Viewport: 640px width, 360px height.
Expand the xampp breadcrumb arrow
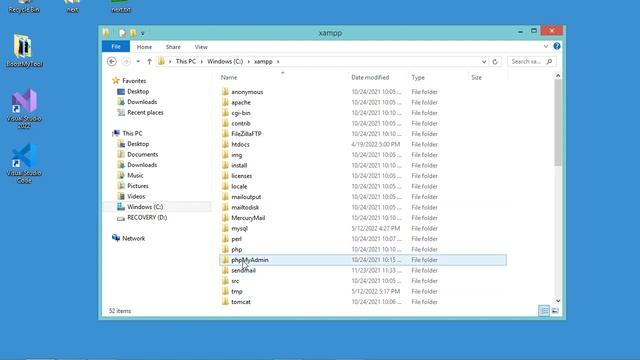tap(278, 62)
